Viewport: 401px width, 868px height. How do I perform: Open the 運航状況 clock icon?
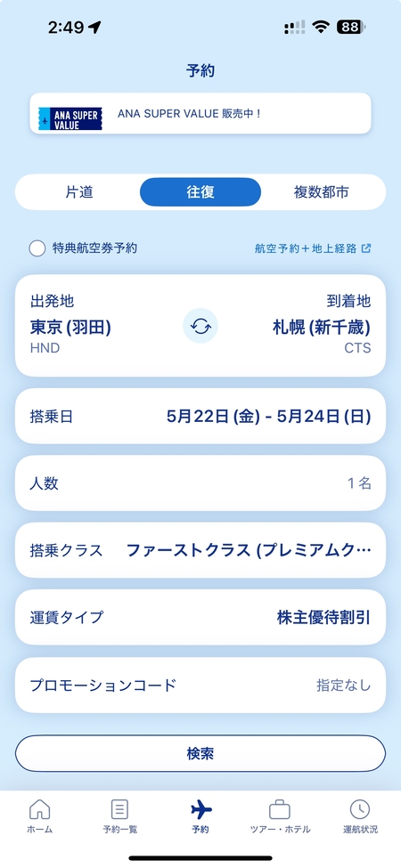[360, 809]
